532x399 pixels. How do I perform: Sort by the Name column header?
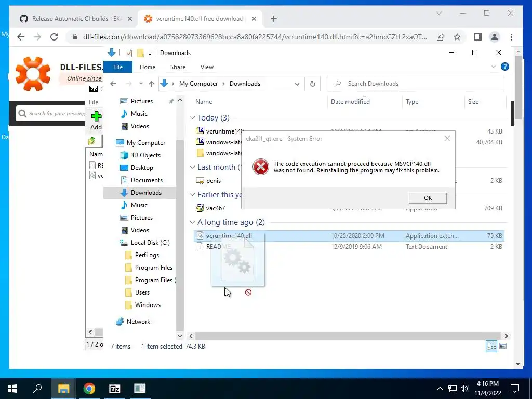coord(204,101)
